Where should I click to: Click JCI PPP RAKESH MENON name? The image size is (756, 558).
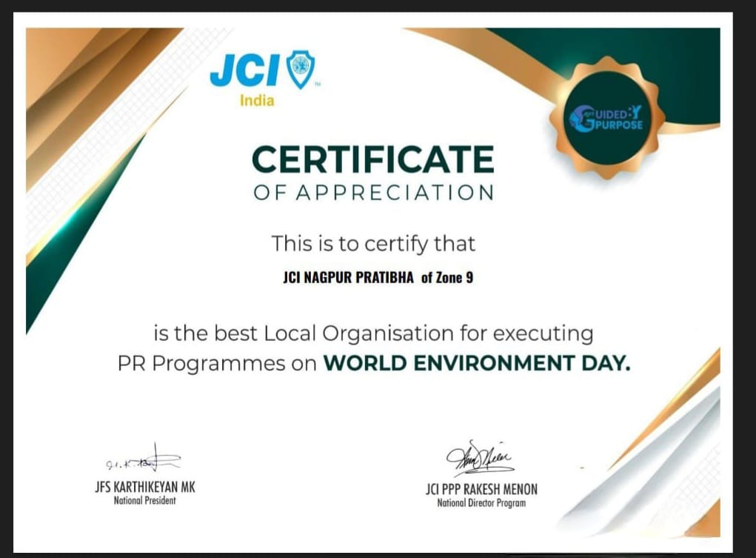[x=481, y=490]
